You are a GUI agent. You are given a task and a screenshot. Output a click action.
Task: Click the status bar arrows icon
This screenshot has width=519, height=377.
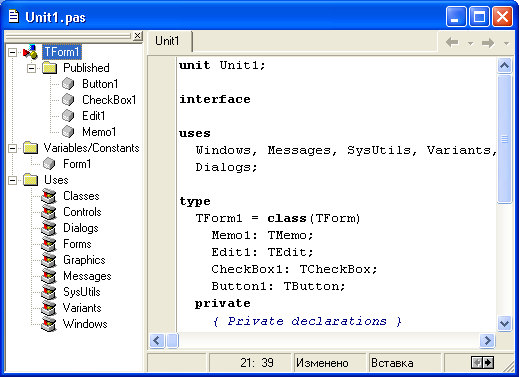(482, 362)
